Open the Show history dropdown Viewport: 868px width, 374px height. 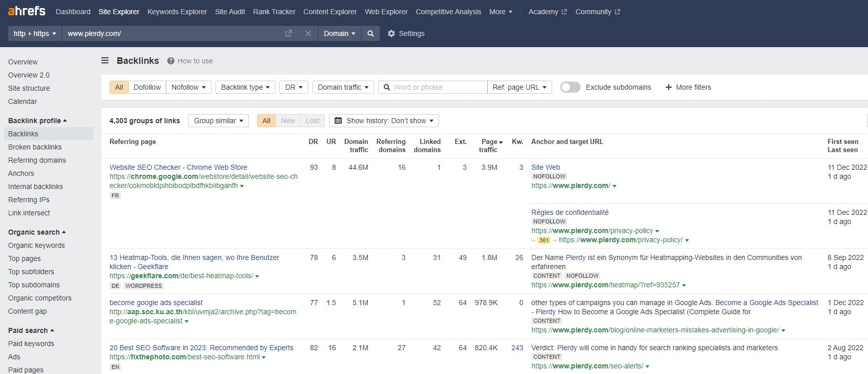[x=384, y=121]
